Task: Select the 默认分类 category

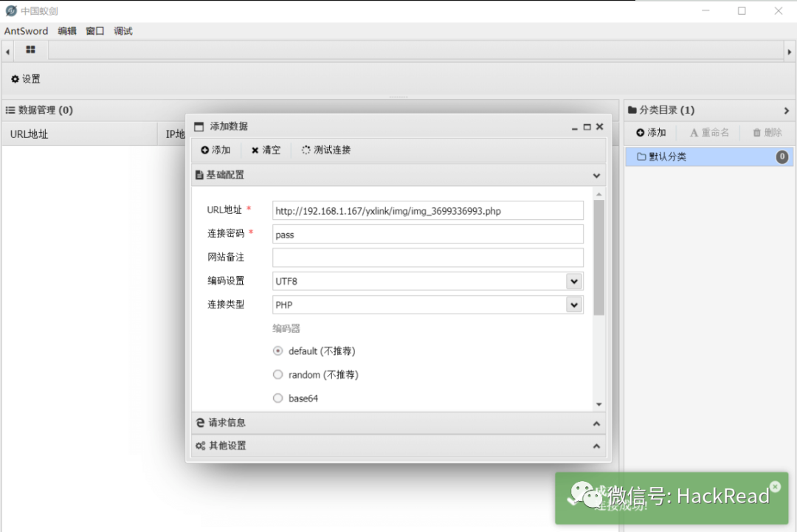Action: [709, 156]
